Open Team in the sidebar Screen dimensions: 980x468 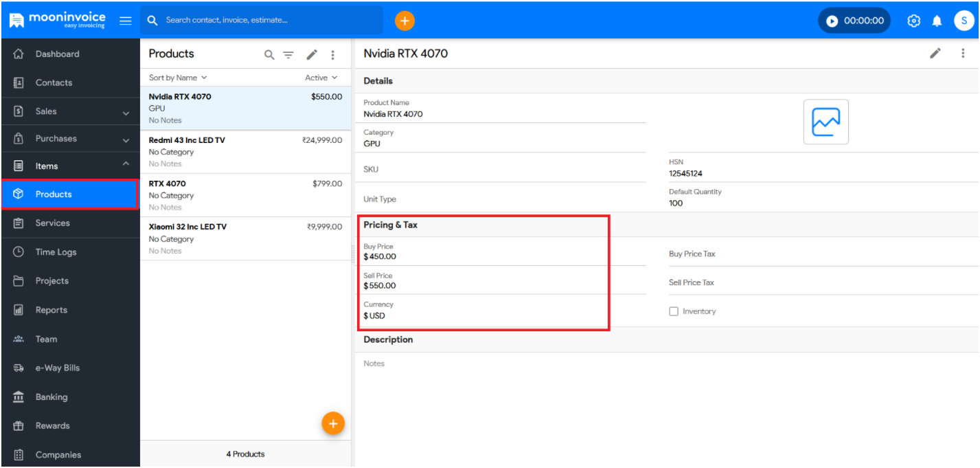pyautogui.click(x=70, y=339)
